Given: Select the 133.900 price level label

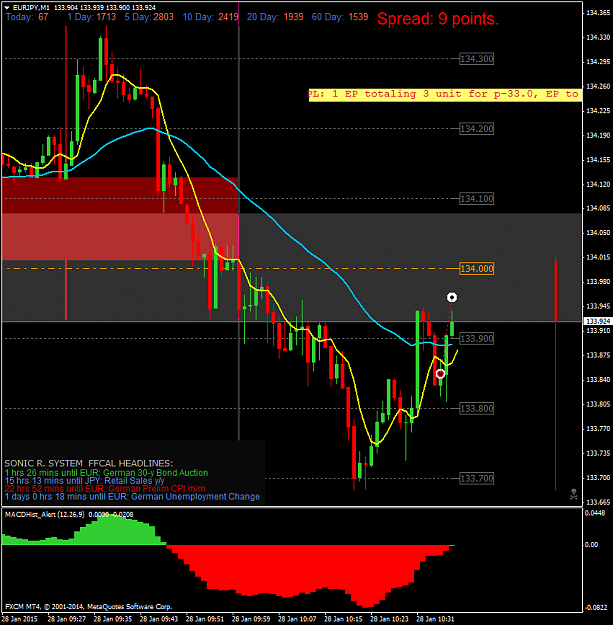Looking at the screenshot, I should (x=477, y=339).
